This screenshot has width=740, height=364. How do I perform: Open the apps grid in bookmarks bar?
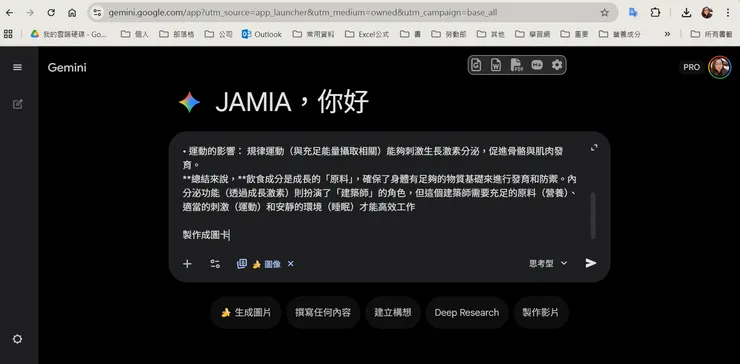pos(8,34)
